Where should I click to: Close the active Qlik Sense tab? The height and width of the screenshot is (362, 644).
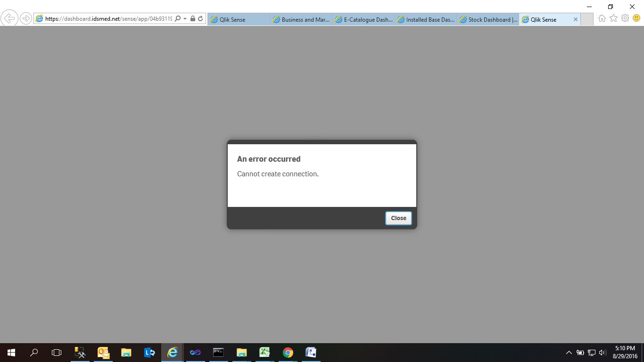[x=575, y=19]
